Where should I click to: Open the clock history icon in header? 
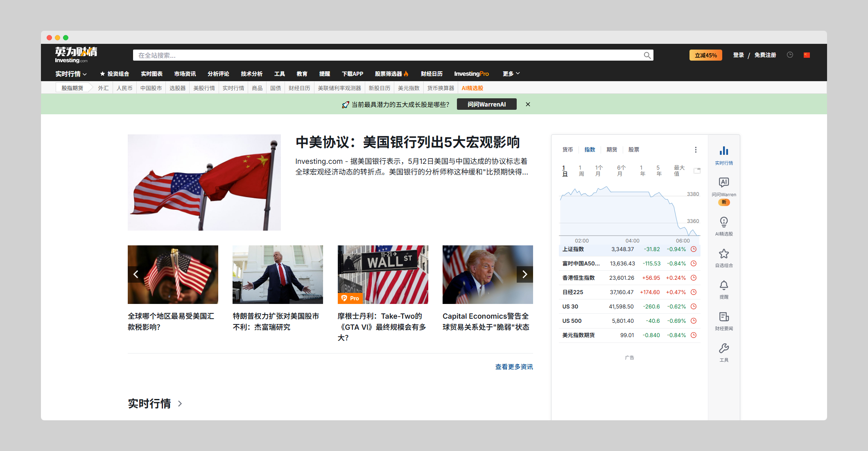[790, 55]
